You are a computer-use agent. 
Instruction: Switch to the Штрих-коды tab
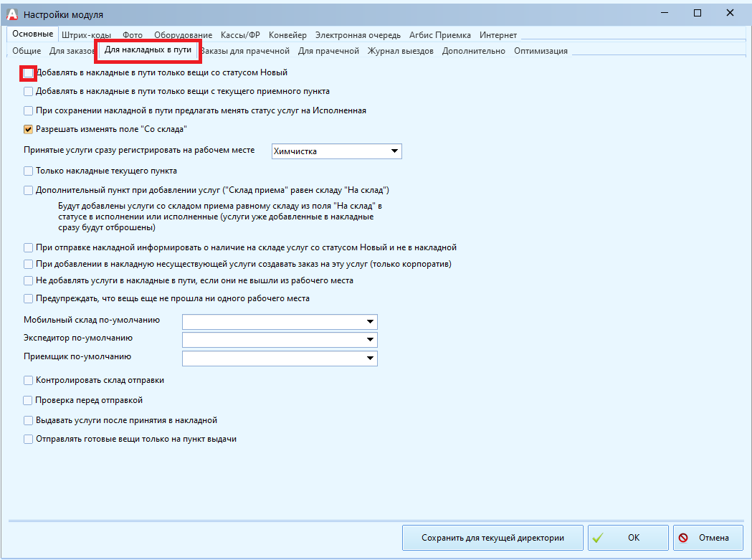pyautogui.click(x=87, y=35)
